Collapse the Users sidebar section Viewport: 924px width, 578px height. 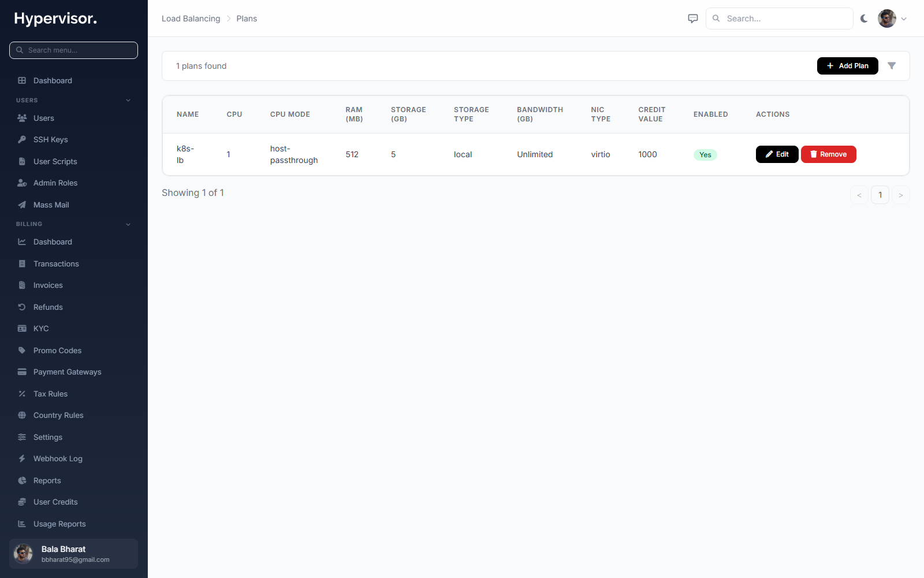point(128,100)
